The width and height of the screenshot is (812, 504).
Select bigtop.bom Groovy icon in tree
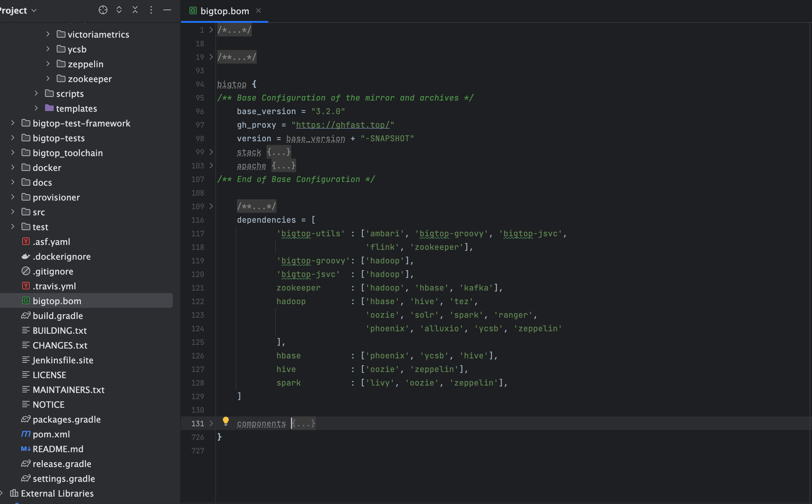coord(26,301)
